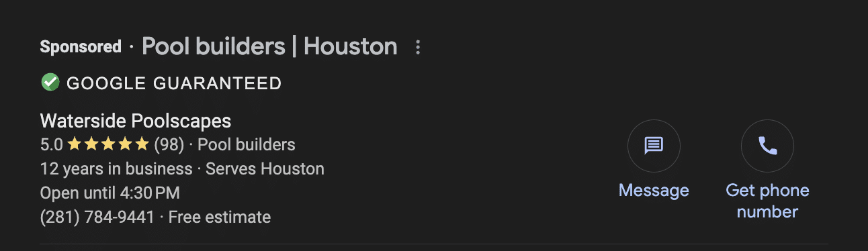Click the (98) review count

click(x=169, y=144)
